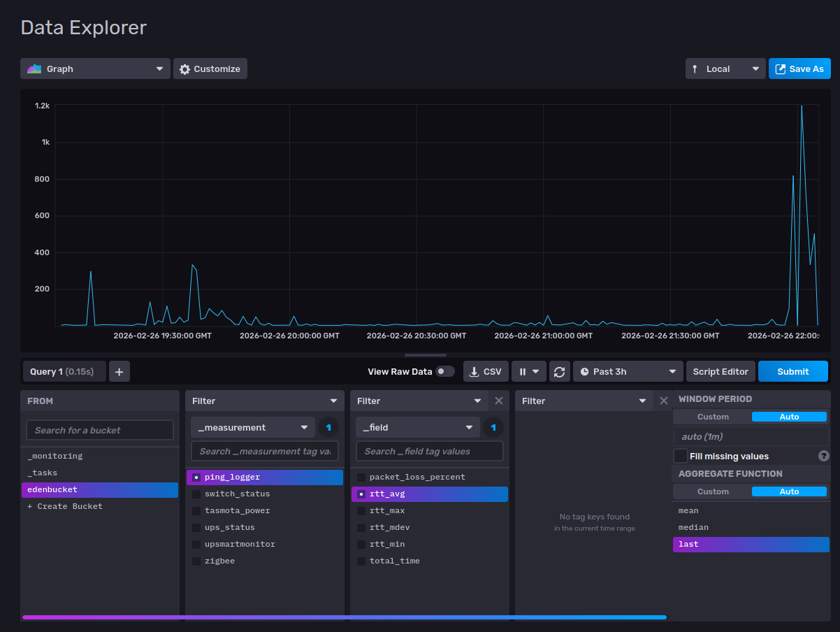Click the pause auto-refresh icon
Screen dimensions: 840x632
click(523, 372)
